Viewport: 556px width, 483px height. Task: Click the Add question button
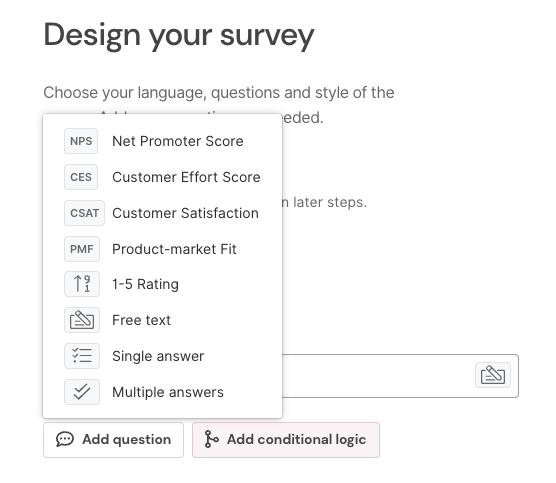point(113,440)
